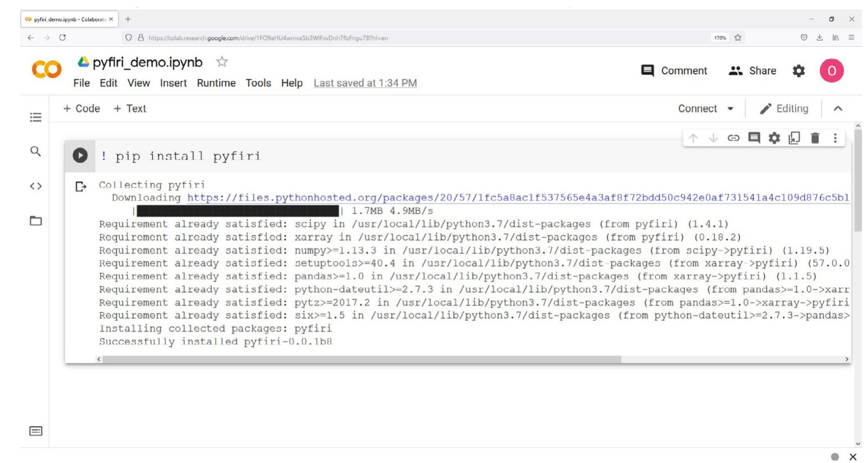This screenshot has width=868, height=463.
Task: Rename the pyfiri_demo.ipynb notebook title
Action: tap(148, 62)
